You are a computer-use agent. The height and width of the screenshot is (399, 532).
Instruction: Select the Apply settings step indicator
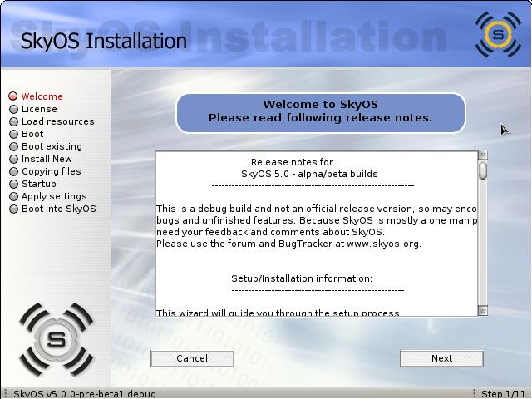[x=13, y=196]
